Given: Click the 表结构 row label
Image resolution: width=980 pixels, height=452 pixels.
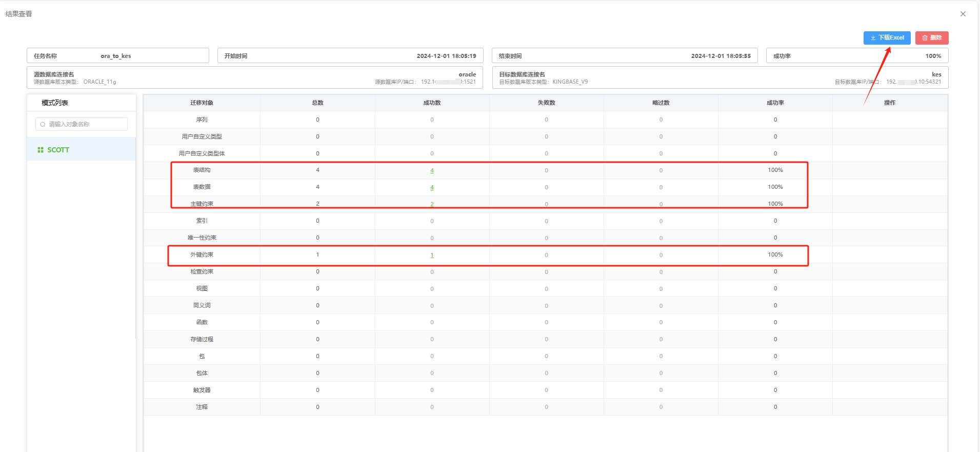Looking at the screenshot, I should [202, 170].
